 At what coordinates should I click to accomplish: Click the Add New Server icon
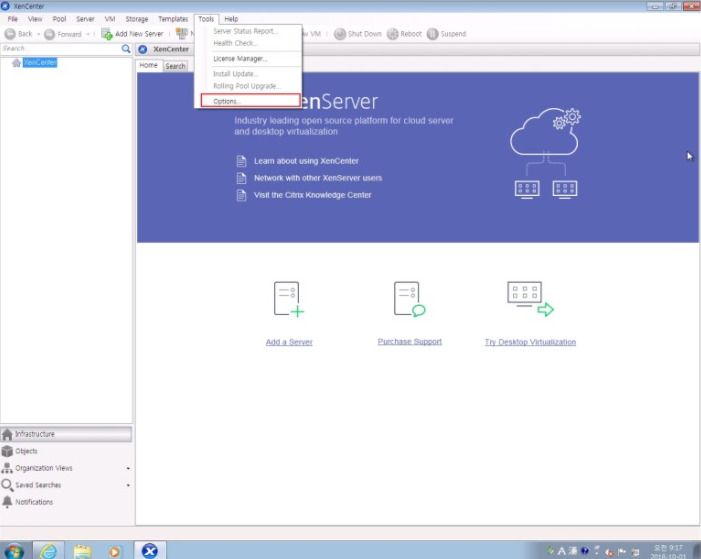(x=106, y=34)
